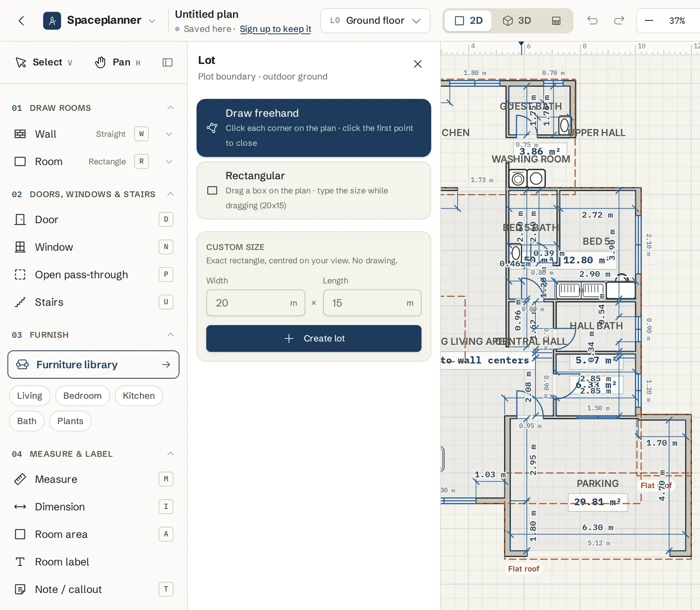Screen dimensions: 700x610
Task: Toggle the sidebar panel icon
Action: [x=167, y=62]
